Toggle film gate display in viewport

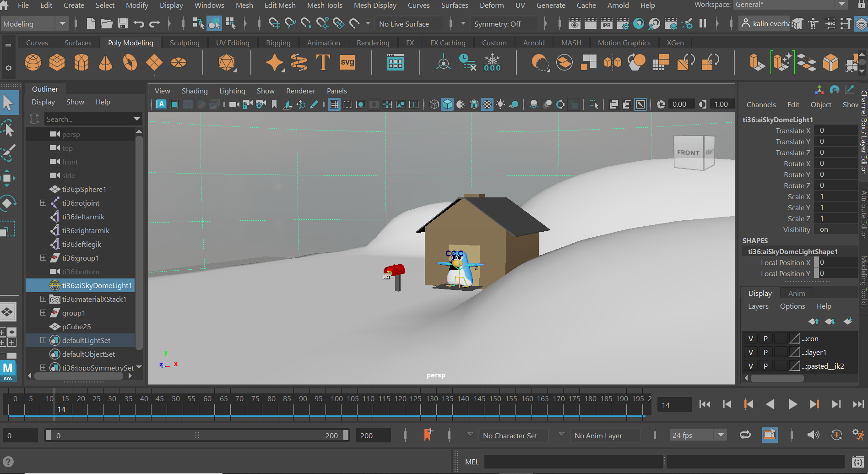point(347,104)
